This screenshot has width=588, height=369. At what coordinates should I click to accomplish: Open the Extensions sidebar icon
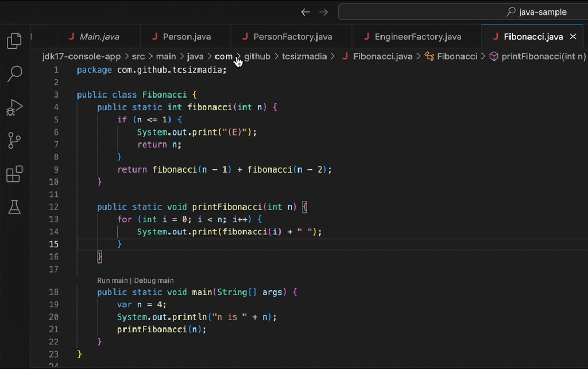(14, 174)
